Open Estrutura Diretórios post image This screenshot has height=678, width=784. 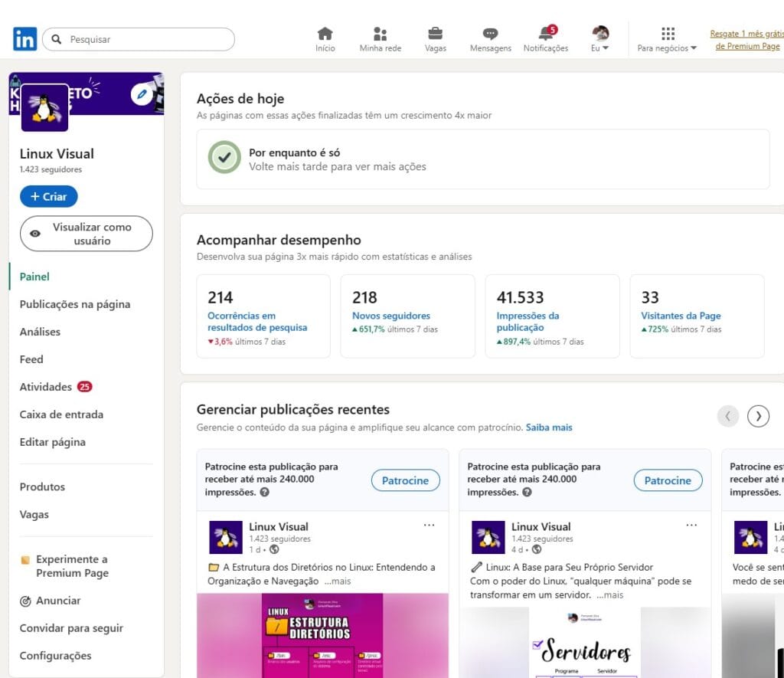(322, 635)
